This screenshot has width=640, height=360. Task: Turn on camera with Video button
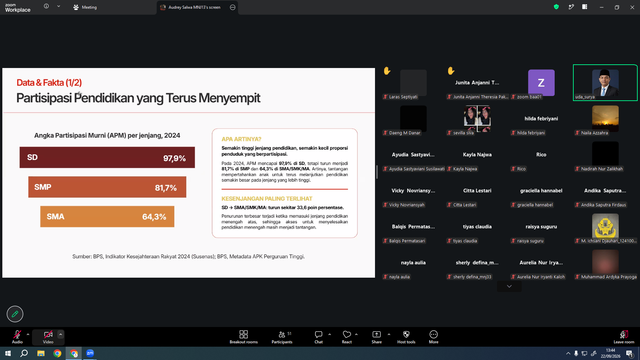pos(48,337)
